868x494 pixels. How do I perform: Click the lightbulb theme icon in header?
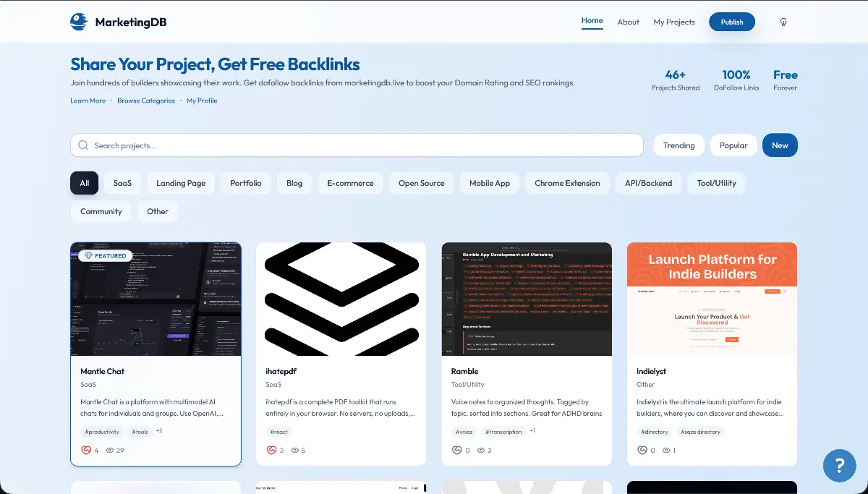783,22
